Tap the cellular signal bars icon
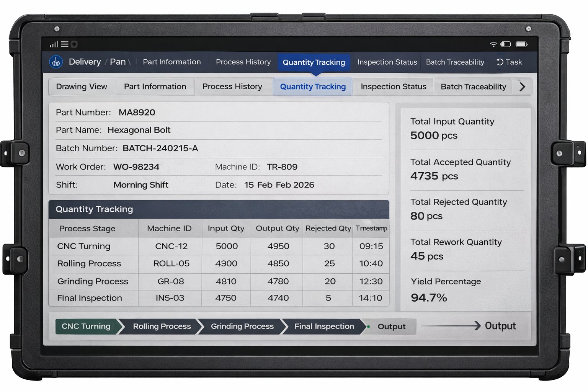Viewport: 588px width, 392px height. tap(54, 44)
